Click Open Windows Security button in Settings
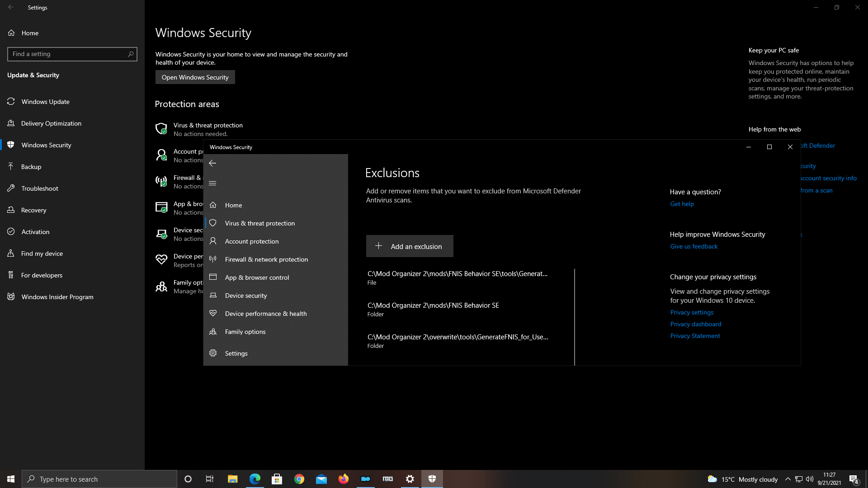 [195, 77]
